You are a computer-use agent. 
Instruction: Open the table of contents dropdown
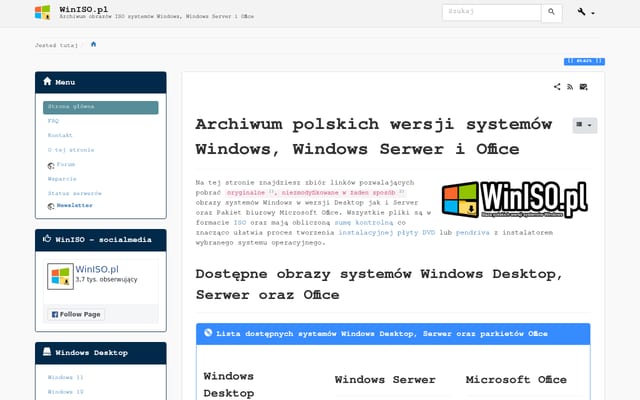pyautogui.click(x=584, y=125)
